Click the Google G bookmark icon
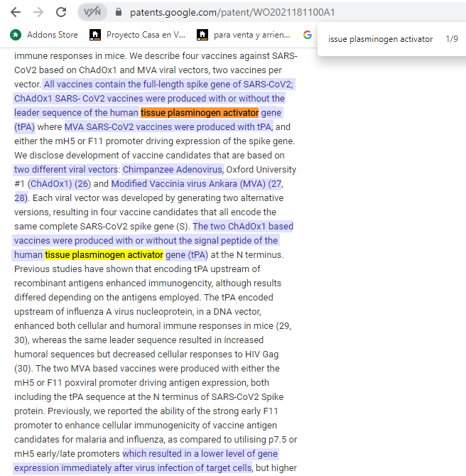 (x=307, y=34)
